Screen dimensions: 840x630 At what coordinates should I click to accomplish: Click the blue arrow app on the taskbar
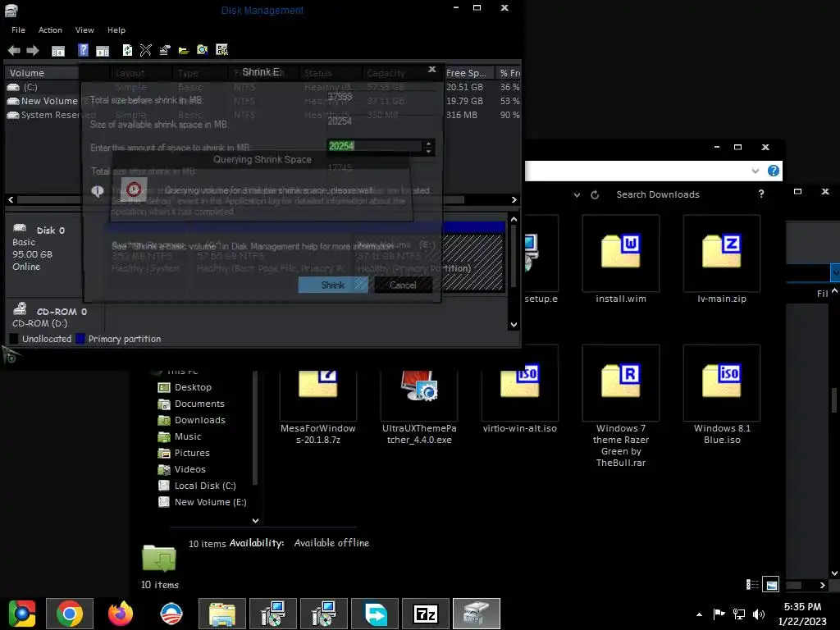(375, 614)
